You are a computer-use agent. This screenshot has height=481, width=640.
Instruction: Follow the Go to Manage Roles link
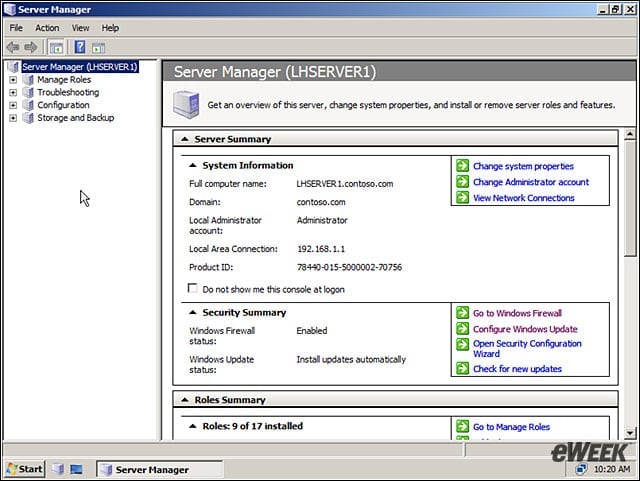coord(511,427)
